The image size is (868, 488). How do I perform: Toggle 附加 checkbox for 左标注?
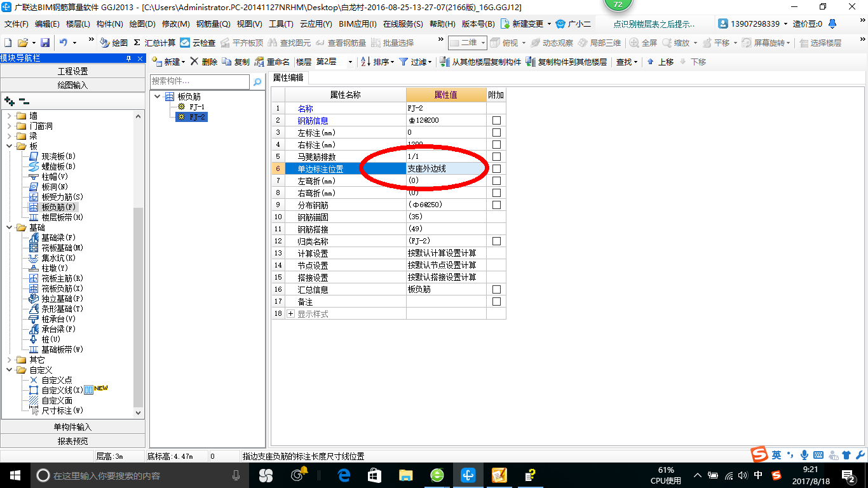tap(496, 132)
